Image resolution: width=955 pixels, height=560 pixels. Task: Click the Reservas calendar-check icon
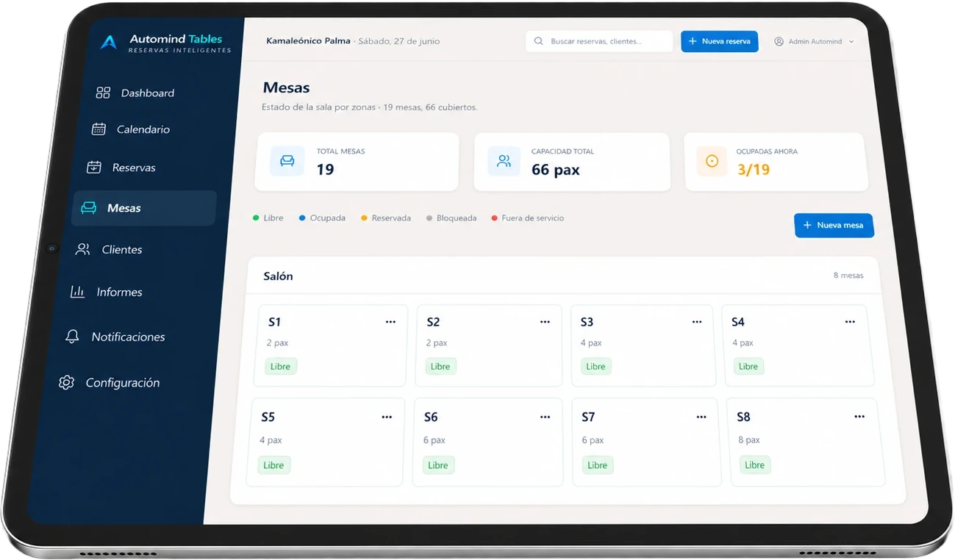tap(94, 167)
